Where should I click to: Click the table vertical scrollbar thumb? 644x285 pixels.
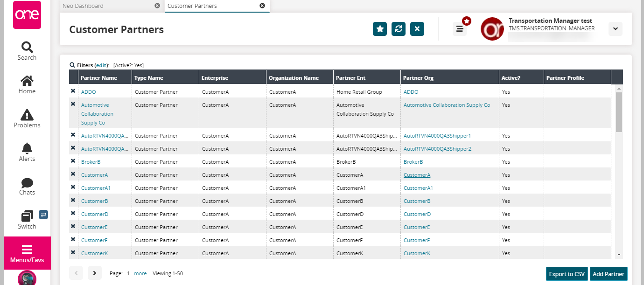click(x=619, y=112)
